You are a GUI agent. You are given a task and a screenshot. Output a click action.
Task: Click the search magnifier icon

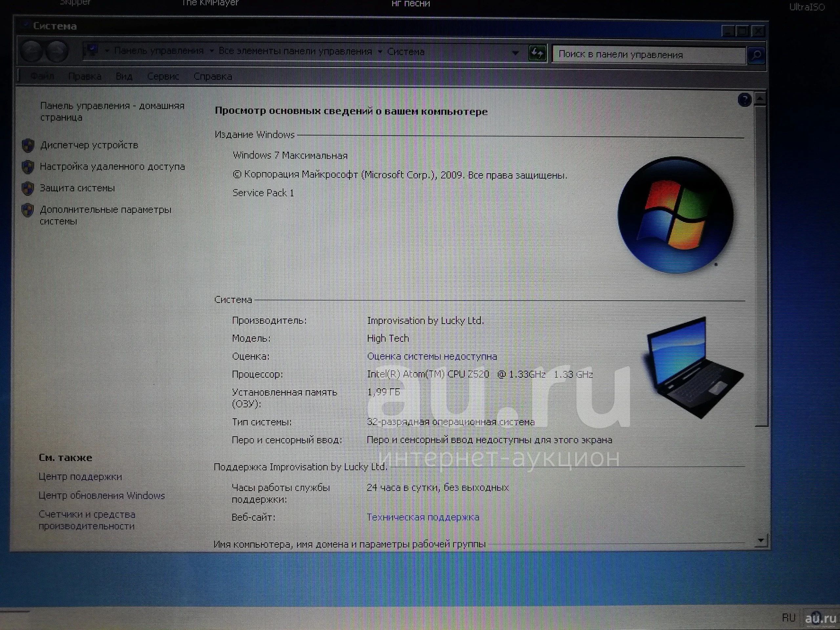pyautogui.click(x=756, y=55)
